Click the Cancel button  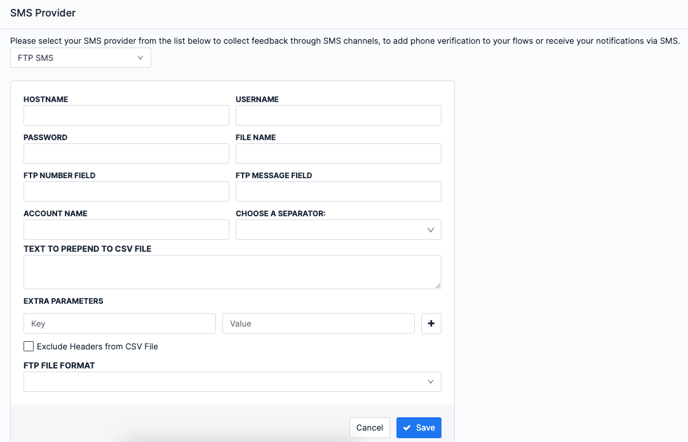tap(369, 427)
